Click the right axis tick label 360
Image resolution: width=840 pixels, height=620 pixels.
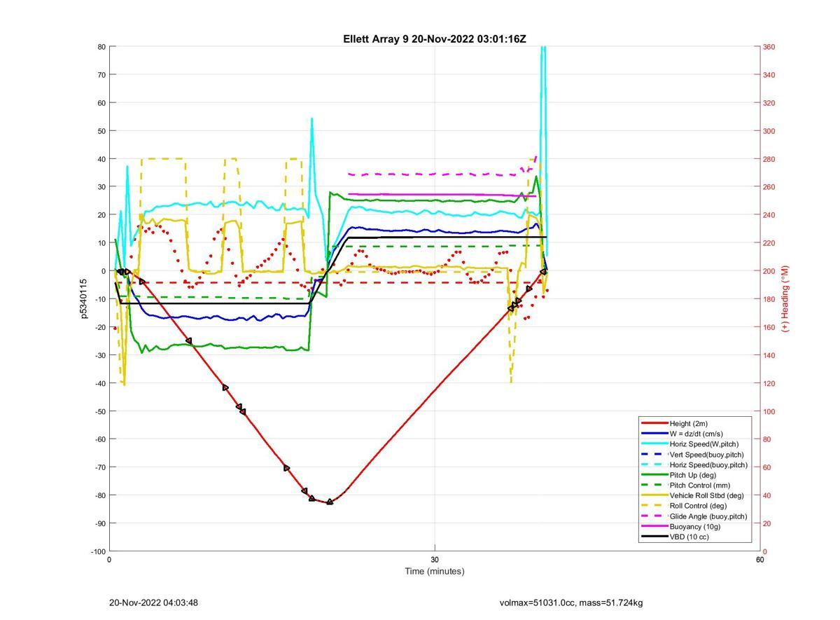pos(769,47)
